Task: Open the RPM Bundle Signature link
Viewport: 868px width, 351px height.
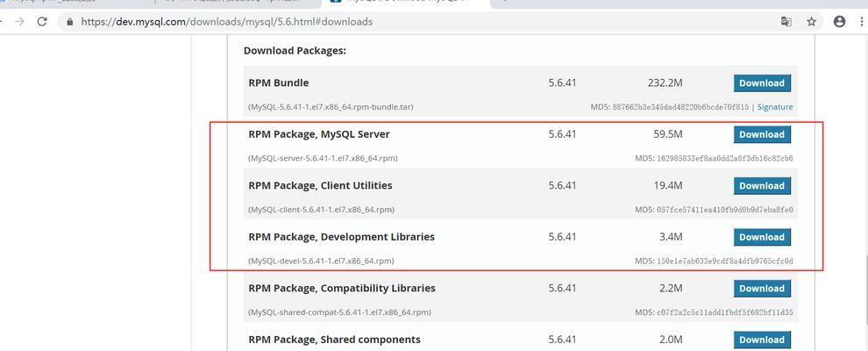Action: click(775, 107)
